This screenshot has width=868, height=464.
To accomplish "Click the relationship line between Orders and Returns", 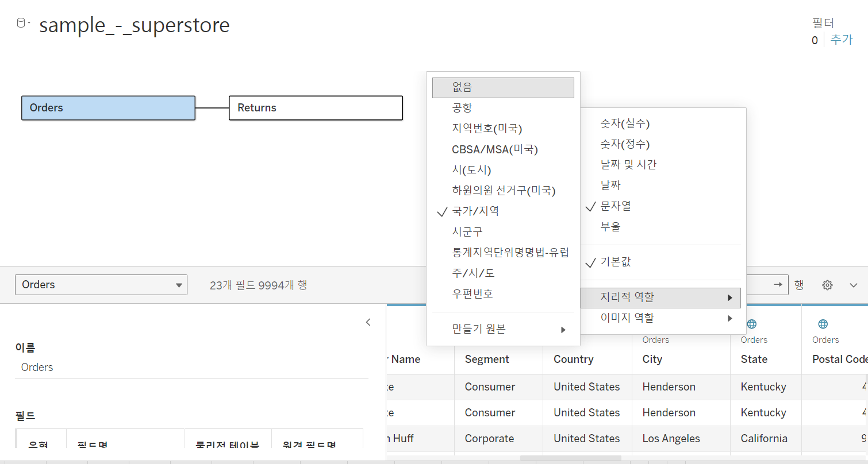I will pos(212,108).
